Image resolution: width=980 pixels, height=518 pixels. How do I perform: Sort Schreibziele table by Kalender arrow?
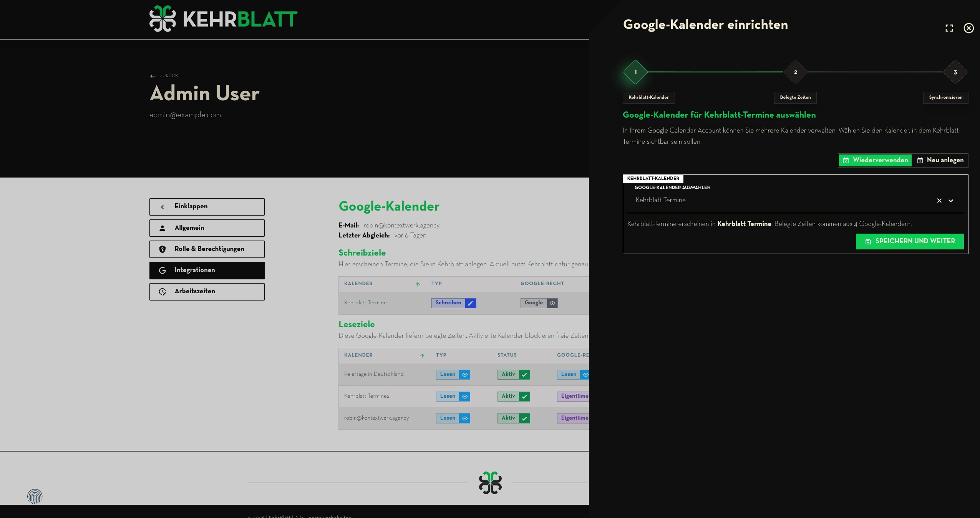pos(417,284)
